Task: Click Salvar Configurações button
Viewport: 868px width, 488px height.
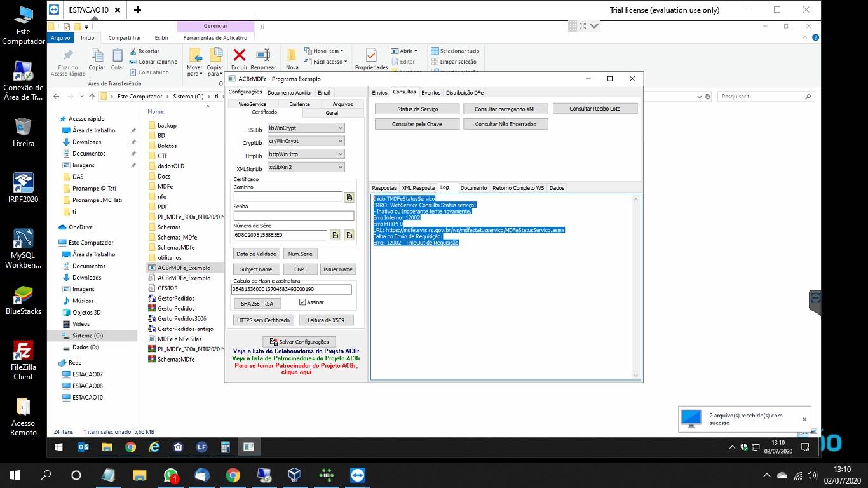Action: click(x=299, y=342)
